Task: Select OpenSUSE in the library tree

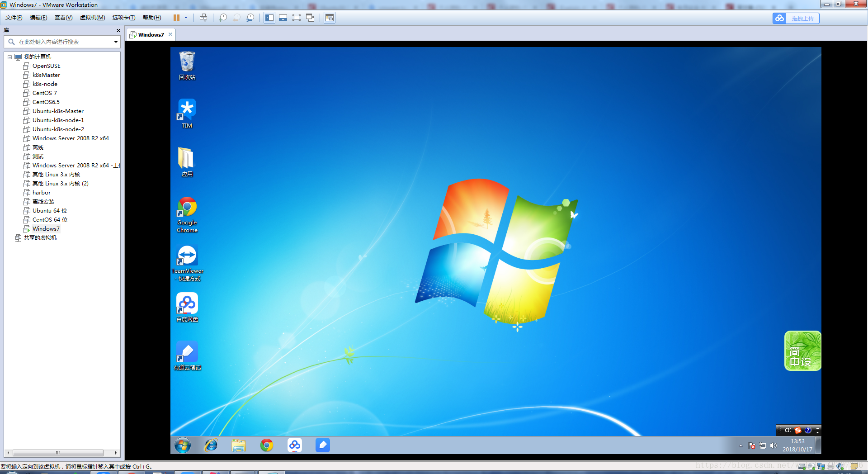Action: click(x=46, y=66)
